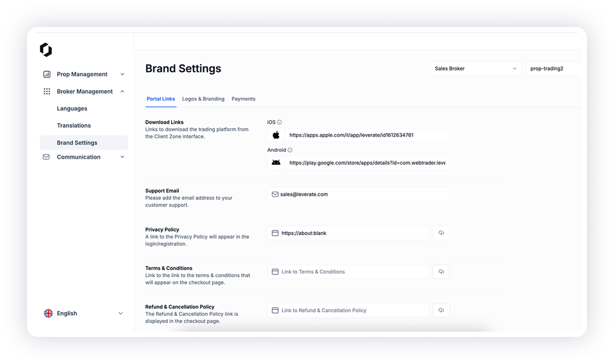Click the Android info icon
Screen dimensions: 614x364
point(290,150)
